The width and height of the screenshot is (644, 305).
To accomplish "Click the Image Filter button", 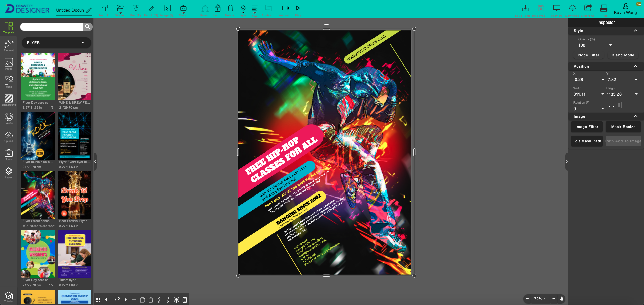I will pos(587,127).
